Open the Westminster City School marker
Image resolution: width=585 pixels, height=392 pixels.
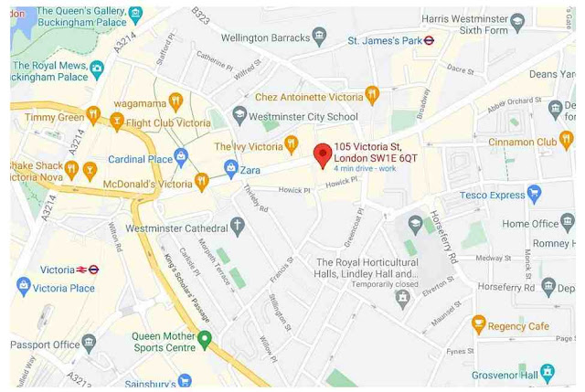pos(239,116)
